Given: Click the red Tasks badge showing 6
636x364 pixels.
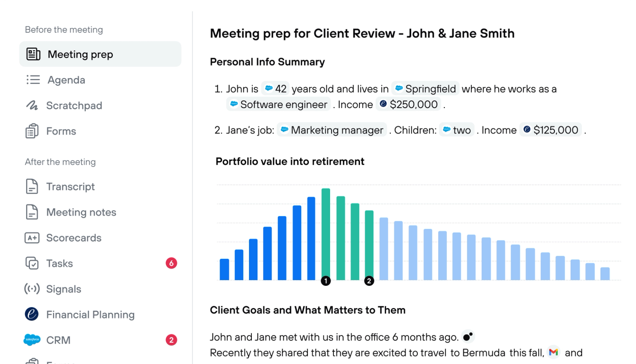Looking at the screenshot, I should point(171,263).
